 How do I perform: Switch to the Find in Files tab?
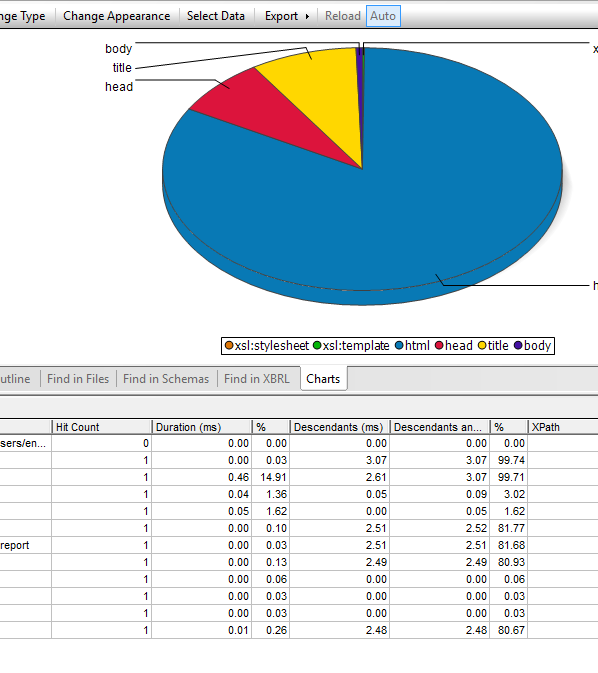(78, 379)
